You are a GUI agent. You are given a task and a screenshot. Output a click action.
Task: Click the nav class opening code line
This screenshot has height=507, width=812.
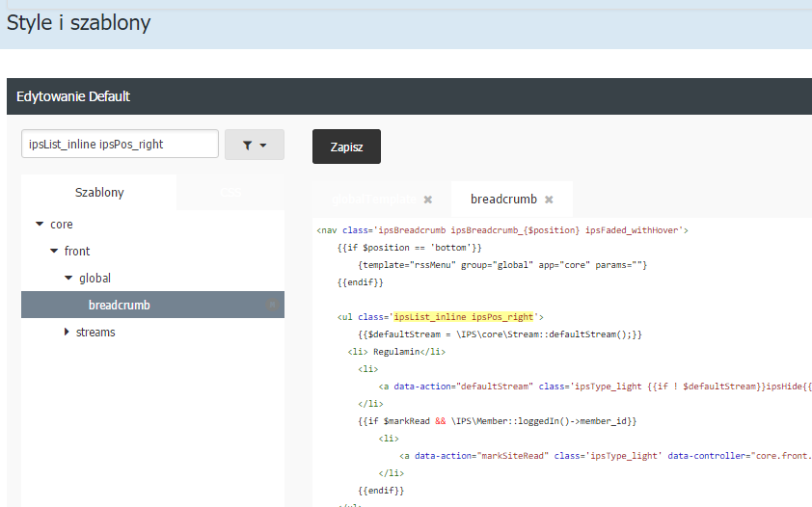[501, 230]
